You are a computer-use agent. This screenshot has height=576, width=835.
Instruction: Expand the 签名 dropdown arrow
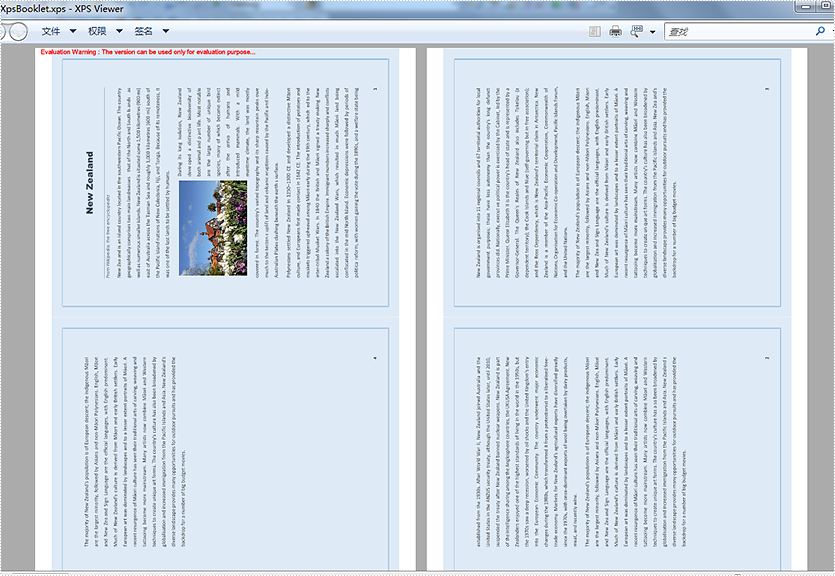click(166, 31)
